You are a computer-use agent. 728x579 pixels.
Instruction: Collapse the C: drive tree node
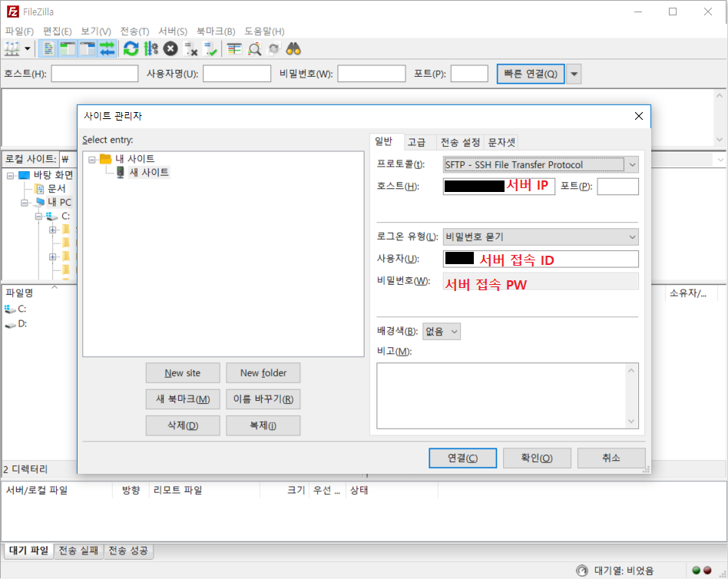pos(38,217)
